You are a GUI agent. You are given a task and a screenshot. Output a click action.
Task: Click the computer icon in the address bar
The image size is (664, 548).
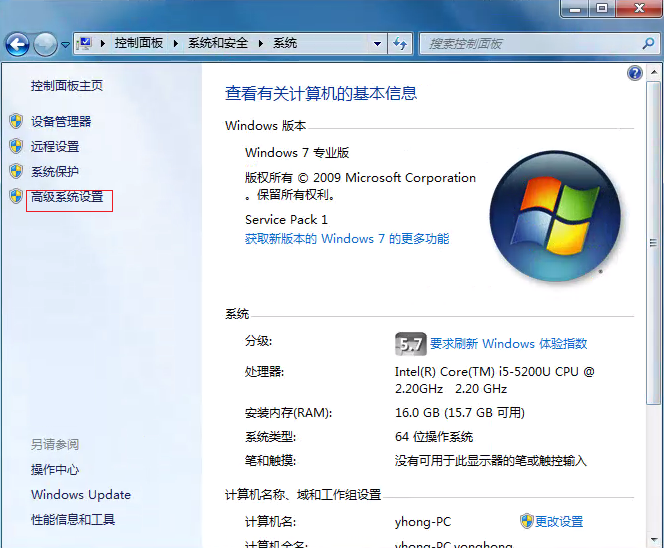click(85, 43)
